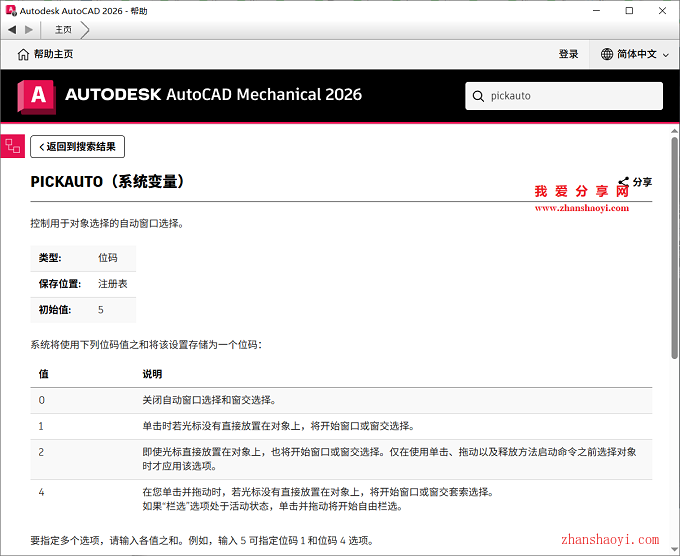This screenshot has height=556, width=680.
Task: Select the PICKAUTO（系统变量）heading text
Action: [108, 181]
